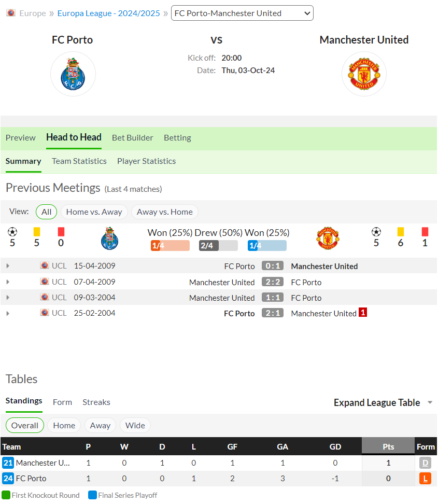Click the FC Porto crest in the header

click(x=73, y=74)
